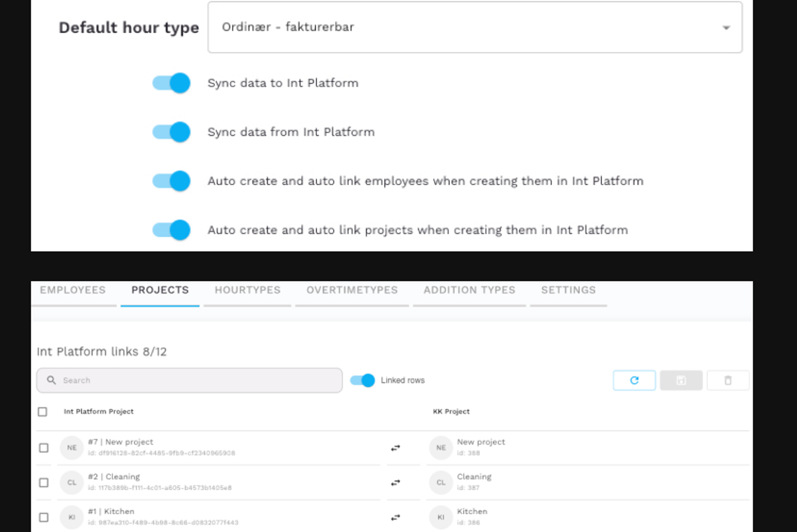Click the NE avatar of #7 New project
Viewport: 797px width, 532px height.
coord(72,448)
